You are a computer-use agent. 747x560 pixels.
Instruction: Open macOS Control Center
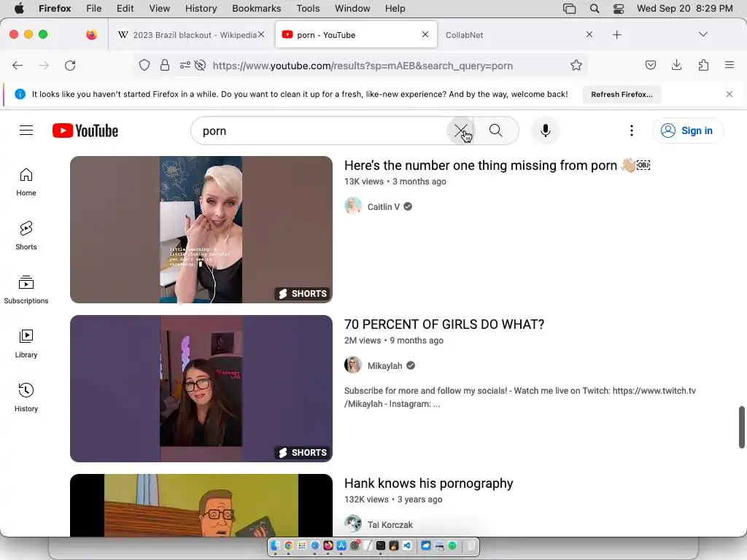click(x=619, y=9)
